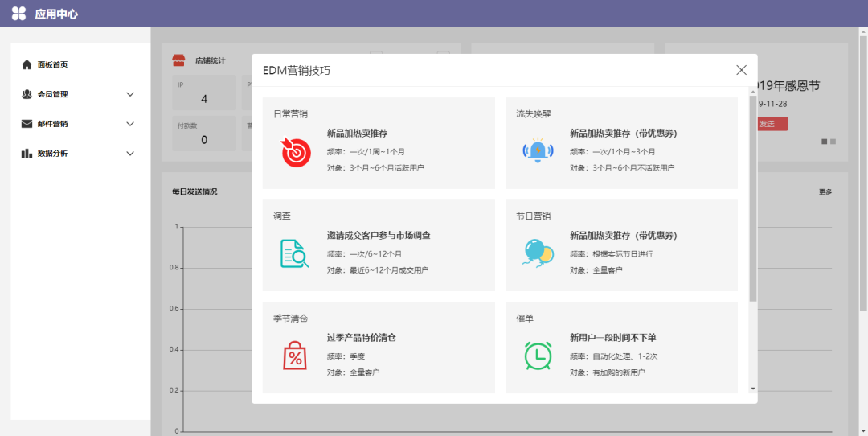Click the blue alarm bell icon under 流失唤醒
This screenshot has height=436, width=868.
click(538, 150)
